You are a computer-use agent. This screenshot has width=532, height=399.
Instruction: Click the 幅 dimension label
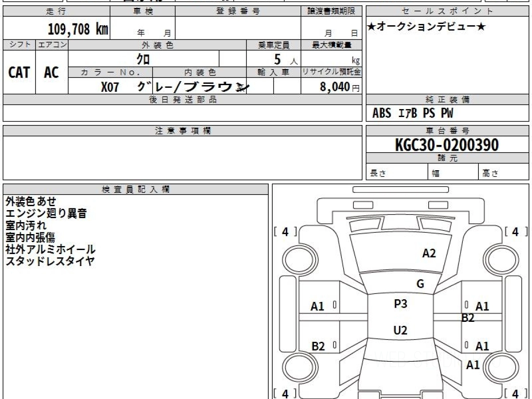coord(436,174)
